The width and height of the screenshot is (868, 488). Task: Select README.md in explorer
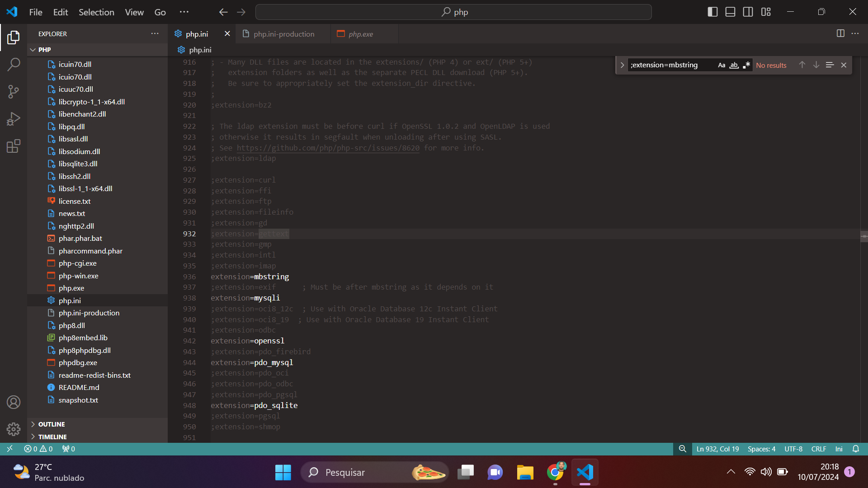[97, 387]
